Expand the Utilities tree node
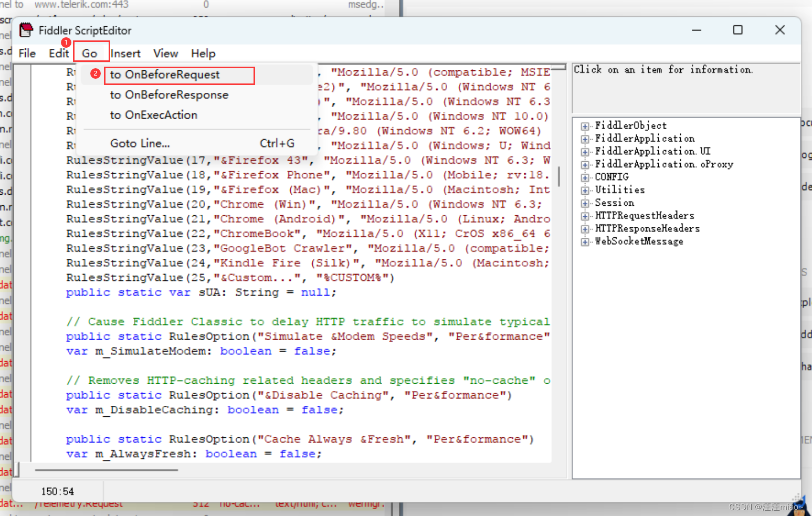Screen dimensions: 812x516 (585, 191)
